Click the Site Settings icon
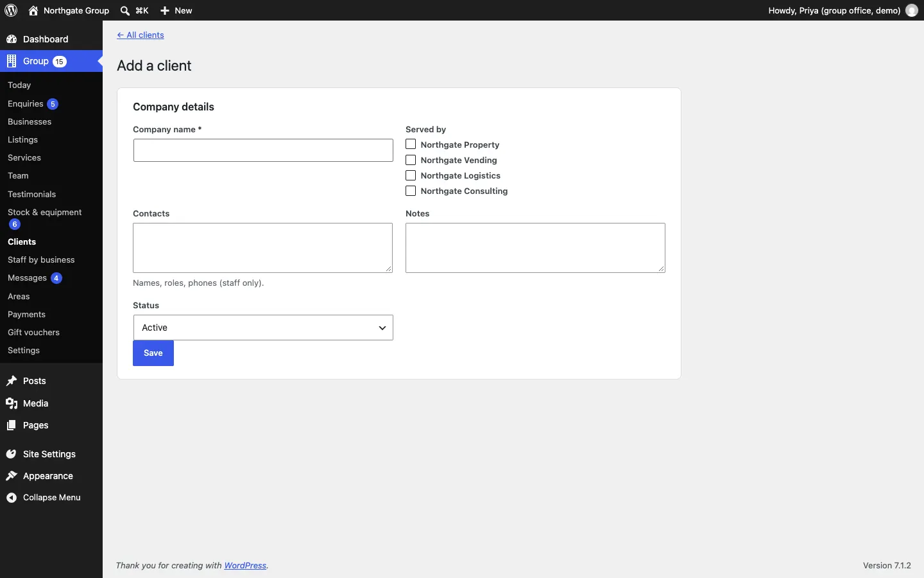Screen dimensions: 924x578 coord(12,455)
